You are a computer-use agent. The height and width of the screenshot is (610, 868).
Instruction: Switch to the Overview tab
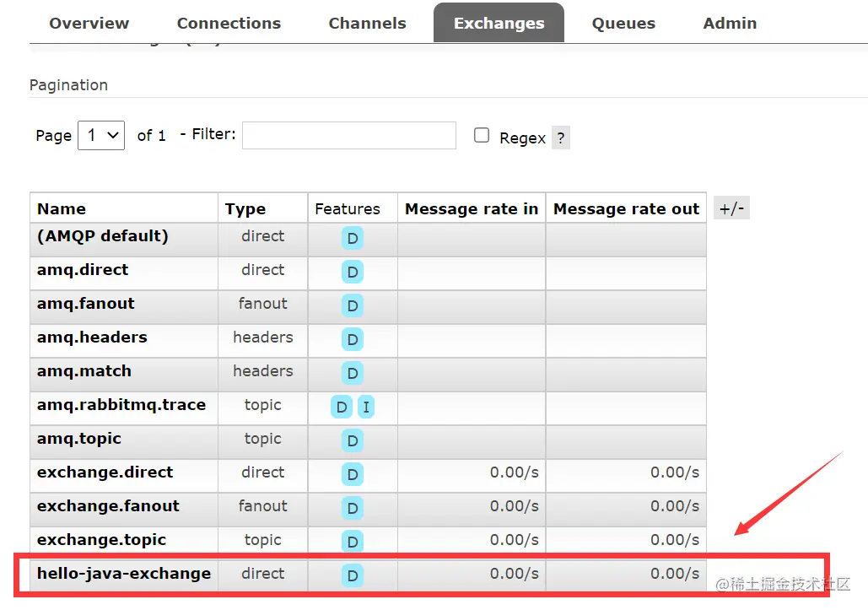click(x=89, y=24)
